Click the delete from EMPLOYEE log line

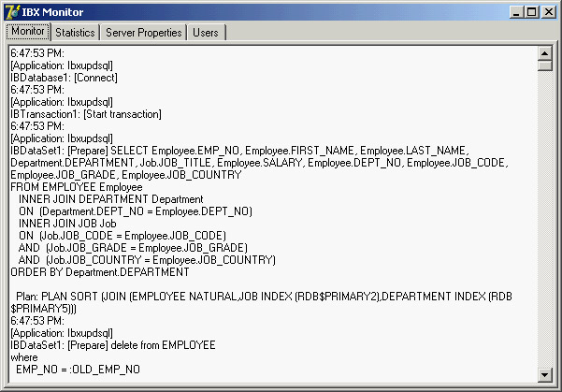112,345
